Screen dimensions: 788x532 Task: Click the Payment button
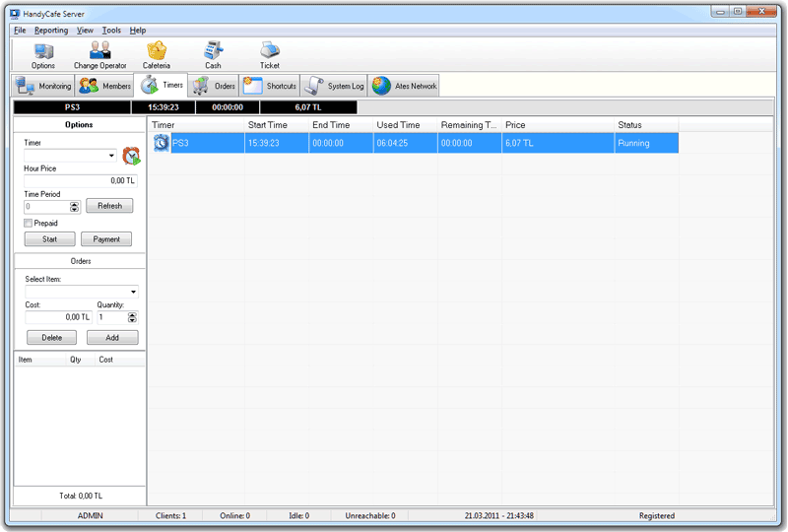coord(106,239)
